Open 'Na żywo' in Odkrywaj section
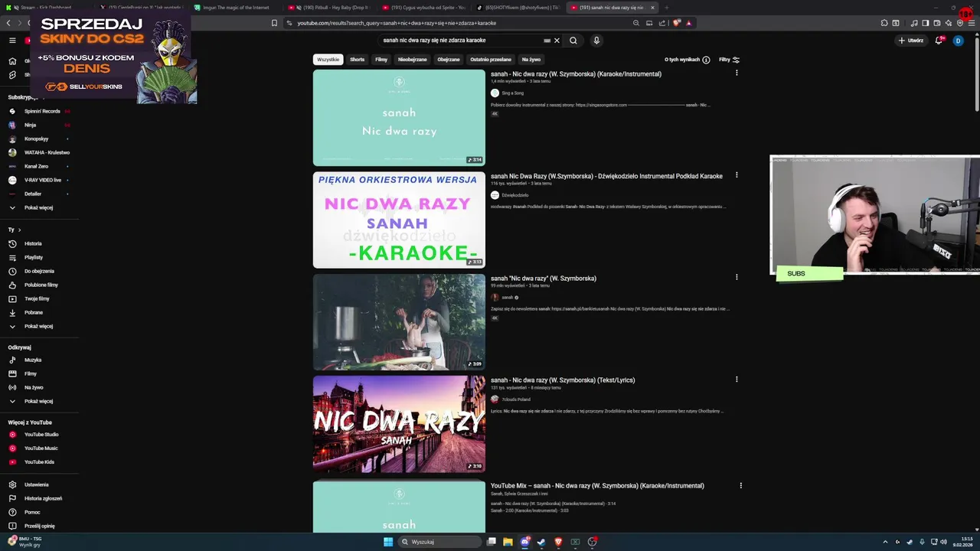 pyautogui.click(x=39, y=387)
